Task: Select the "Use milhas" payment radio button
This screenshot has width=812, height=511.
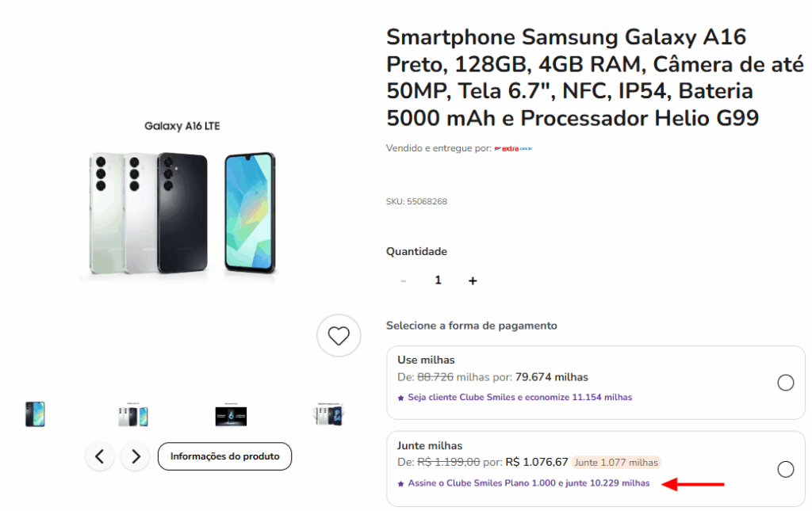Action: coord(785,383)
